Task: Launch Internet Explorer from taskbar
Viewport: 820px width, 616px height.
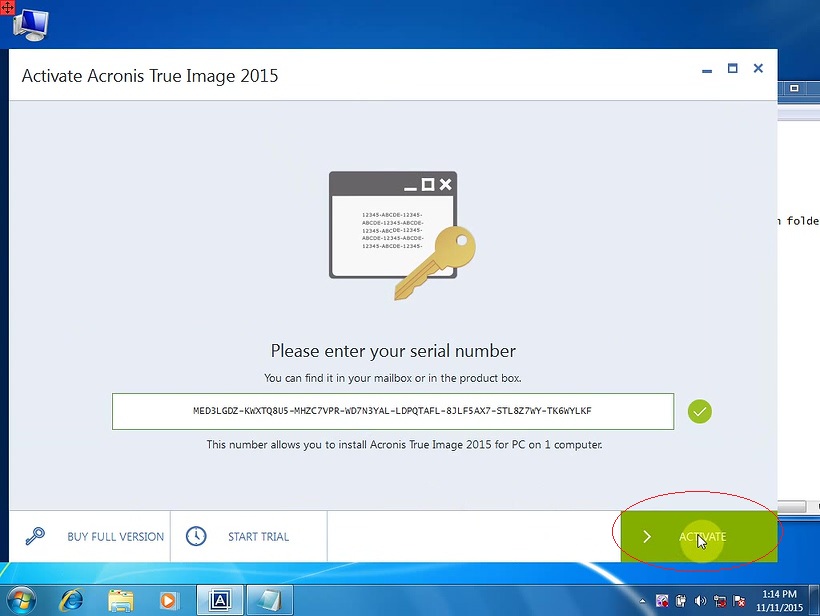Action: [71, 600]
